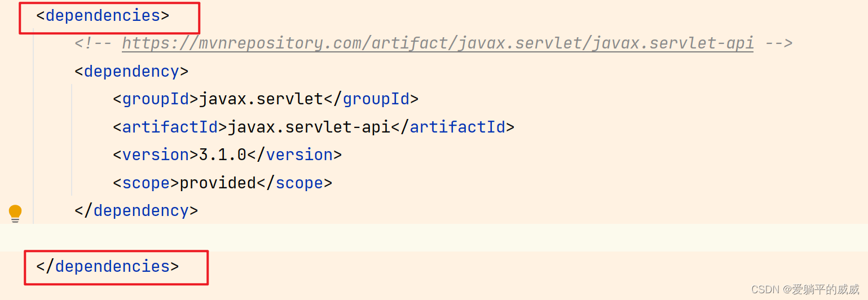Click the opening groupId tag
This screenshot has width=868, height=300.
point(156,99)
